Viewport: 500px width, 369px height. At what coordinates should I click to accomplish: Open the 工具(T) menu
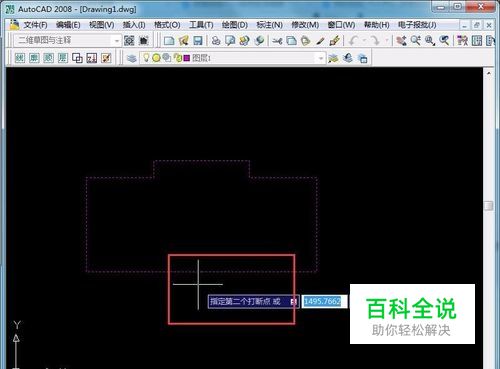pyautogui.click(x=201, y=25)
